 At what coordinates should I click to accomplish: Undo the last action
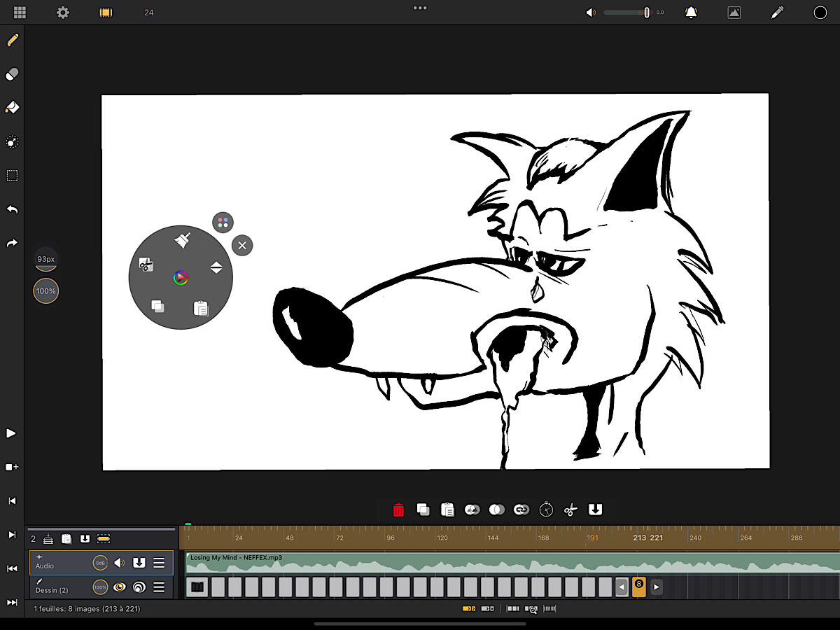[12, 209]
